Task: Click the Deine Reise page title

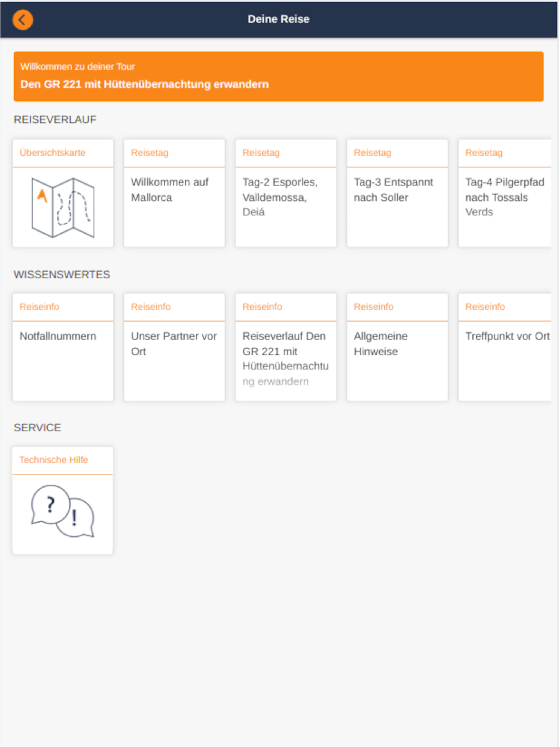Action: [279, 19]
